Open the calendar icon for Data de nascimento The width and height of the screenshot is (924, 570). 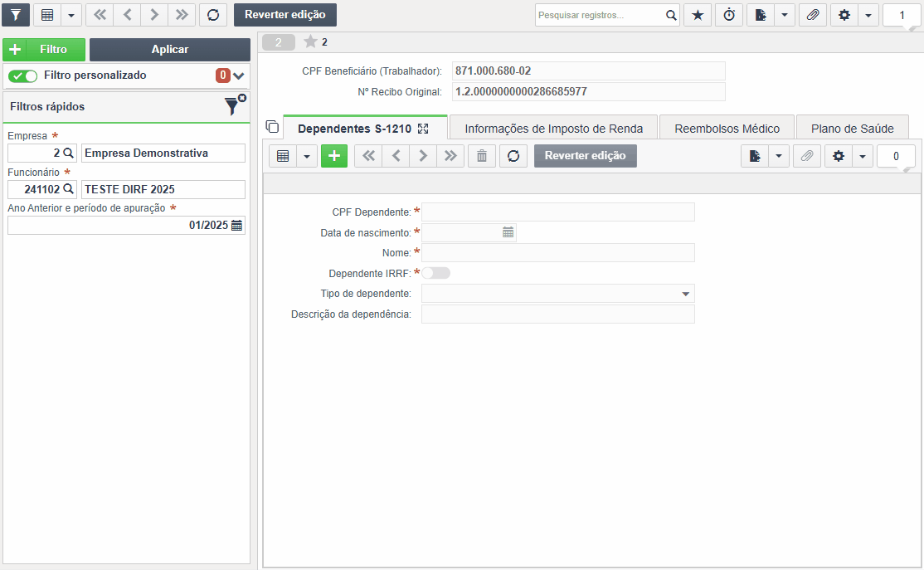(508, 233)
